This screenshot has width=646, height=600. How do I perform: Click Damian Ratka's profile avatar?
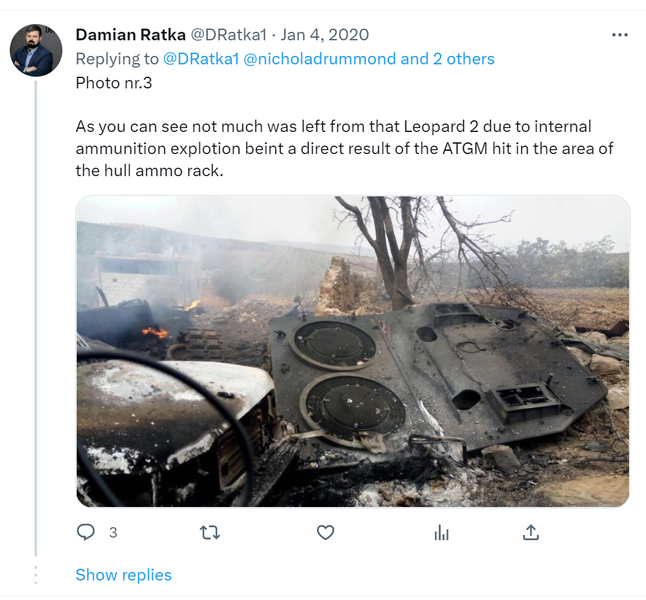pyautogui.click(x=36, y=50)
